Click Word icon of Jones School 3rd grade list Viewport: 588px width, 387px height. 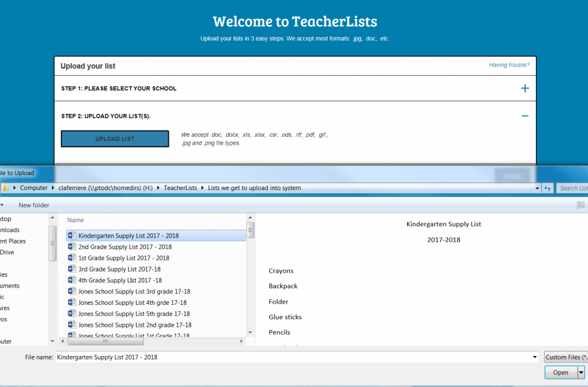point(72,291)
